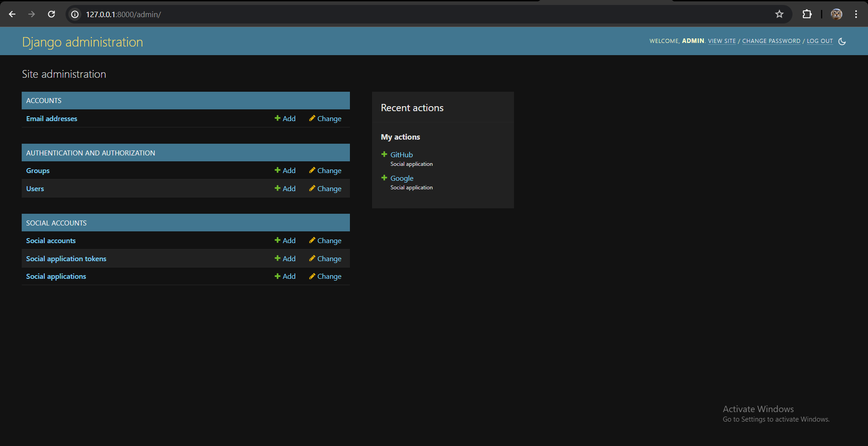
Task: Add a new Social application token
Action: (x=285, y=258)
